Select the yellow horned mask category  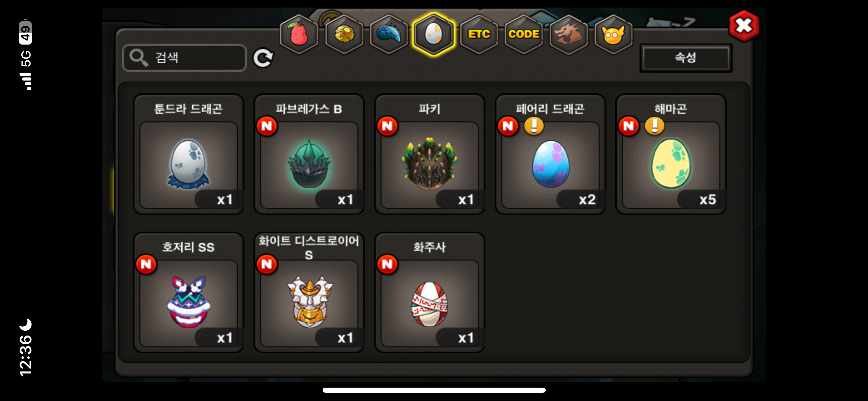[613, 34]
